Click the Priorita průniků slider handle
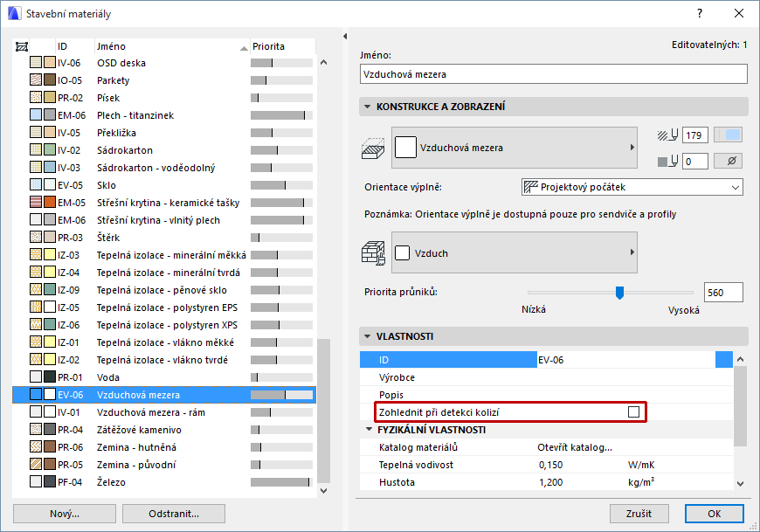Viewport: 760px width, 532px height. click(620, 294)
